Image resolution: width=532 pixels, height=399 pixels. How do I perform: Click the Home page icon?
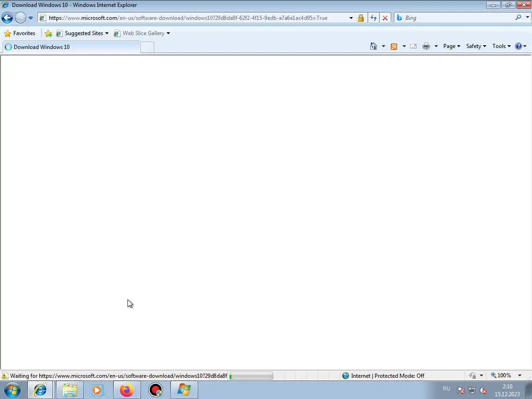pos(374,46)
